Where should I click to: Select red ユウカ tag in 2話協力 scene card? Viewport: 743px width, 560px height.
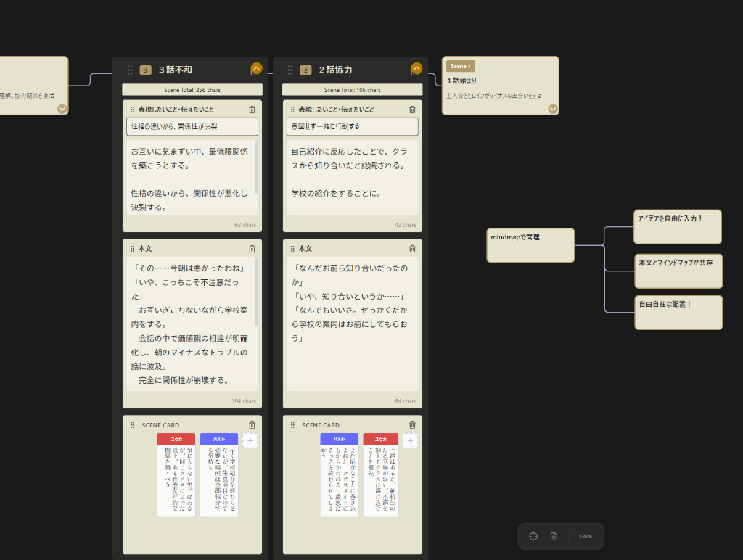[381, 439]
